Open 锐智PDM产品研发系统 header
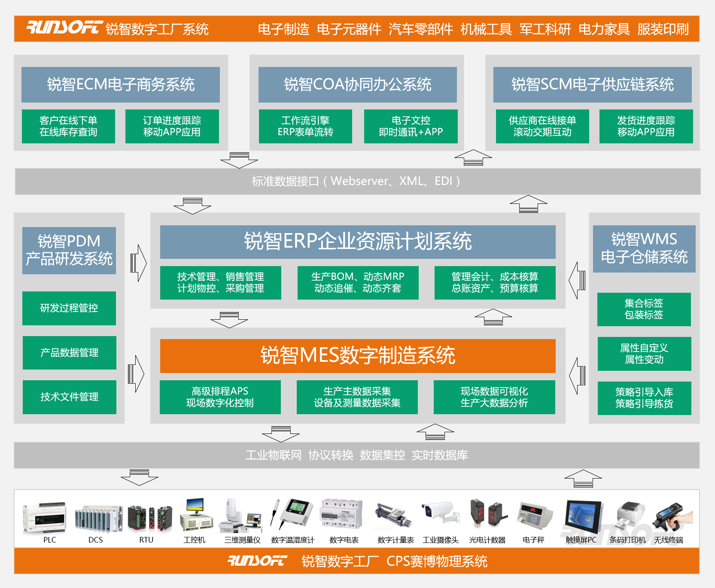 [69, 250]
